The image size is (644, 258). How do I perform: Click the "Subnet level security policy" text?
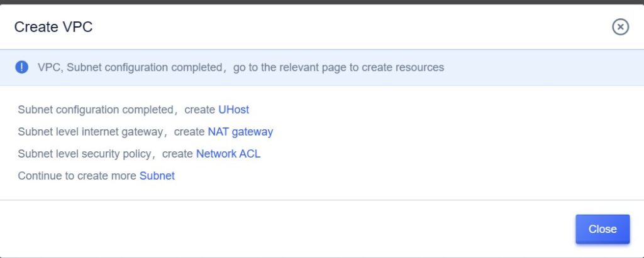click(x=85, y=154)
